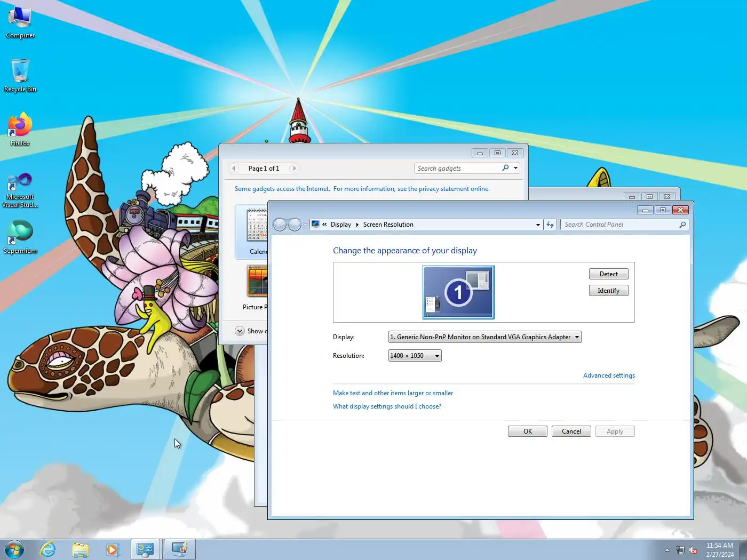
Task: Open the Windows Start menu orb
Action: click(14, 549)
